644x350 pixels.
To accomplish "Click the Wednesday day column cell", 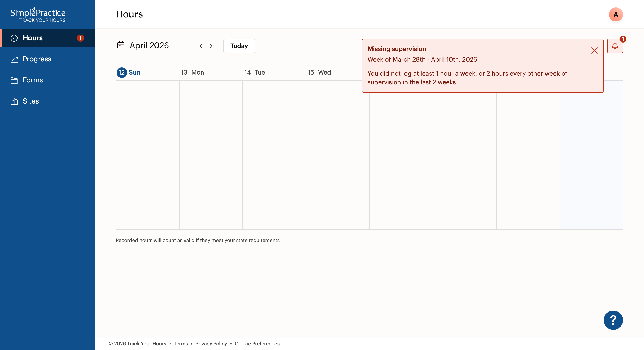I will click(x=338, y=155).
